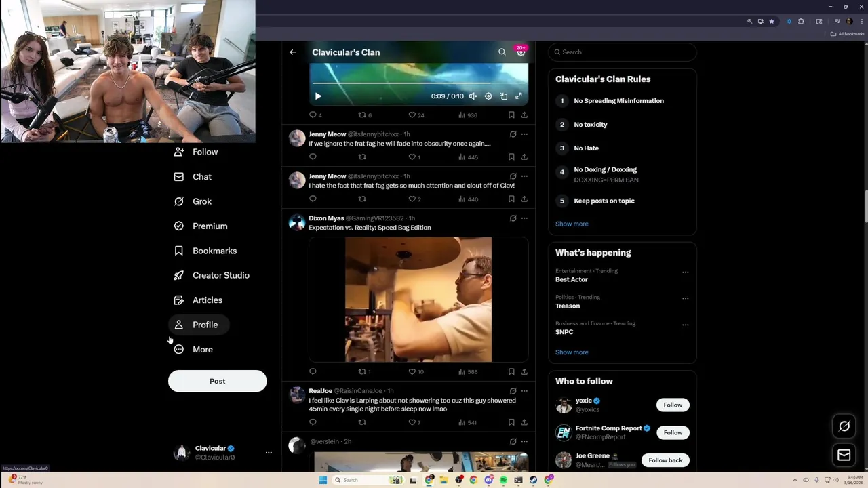The height and width of the screenshot is (488, 868).
Task: Open Windows Start button
Action: point(323,480)
